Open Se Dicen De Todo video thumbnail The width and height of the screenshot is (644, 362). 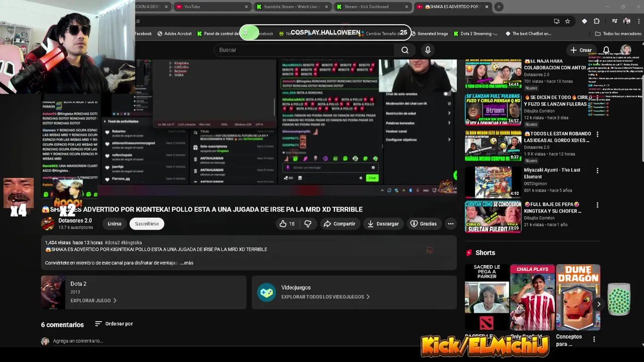[x=493, y=109]
